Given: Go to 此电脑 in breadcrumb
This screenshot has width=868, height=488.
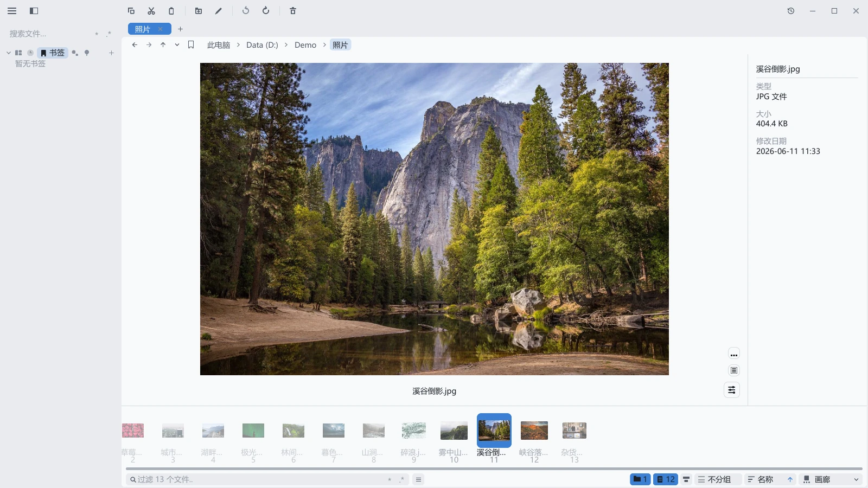Looking at the screenshot, I should pyautogui.click(x=219, y=45).
